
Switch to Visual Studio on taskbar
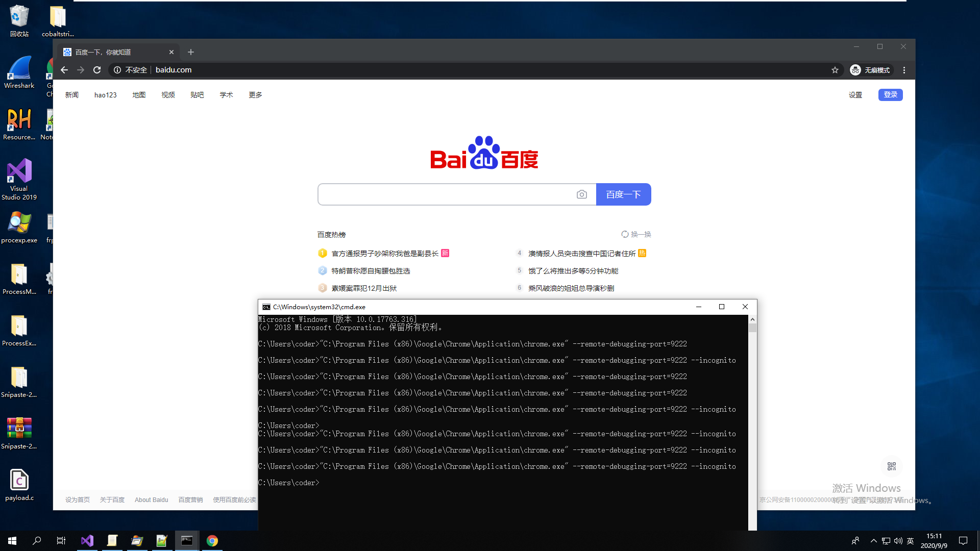87,541
